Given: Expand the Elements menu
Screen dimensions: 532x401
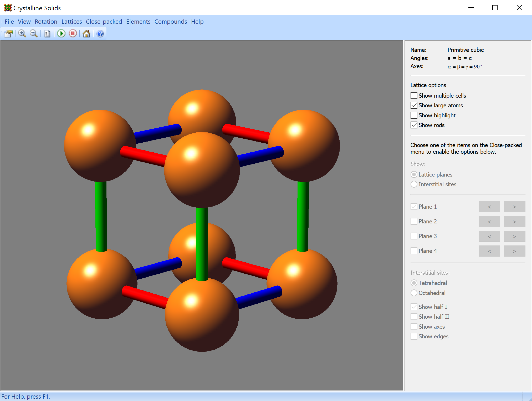Looking at the screenshot, I should 138,22.
